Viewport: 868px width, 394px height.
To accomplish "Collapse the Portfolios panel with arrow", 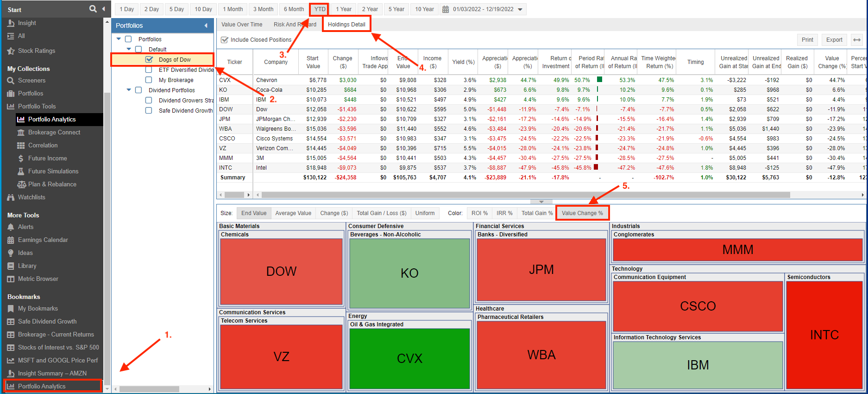I will pyautogui.click(x=206, y=25).
